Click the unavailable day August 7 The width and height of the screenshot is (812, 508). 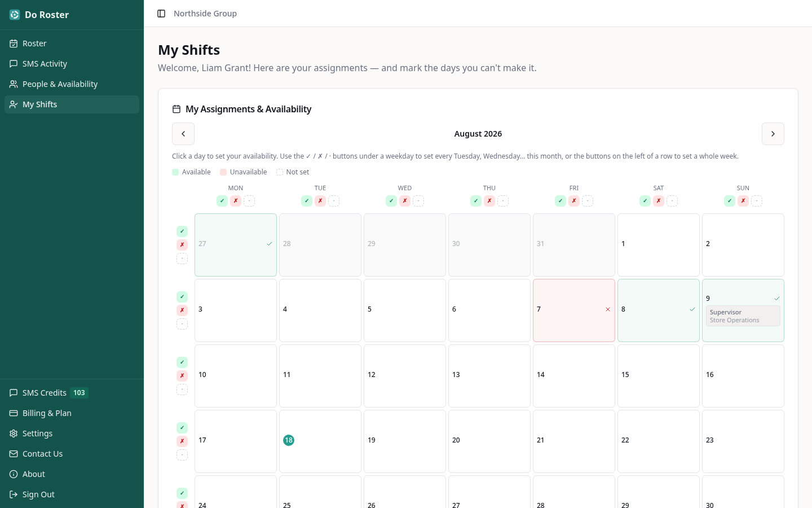(x=574, y=310)
